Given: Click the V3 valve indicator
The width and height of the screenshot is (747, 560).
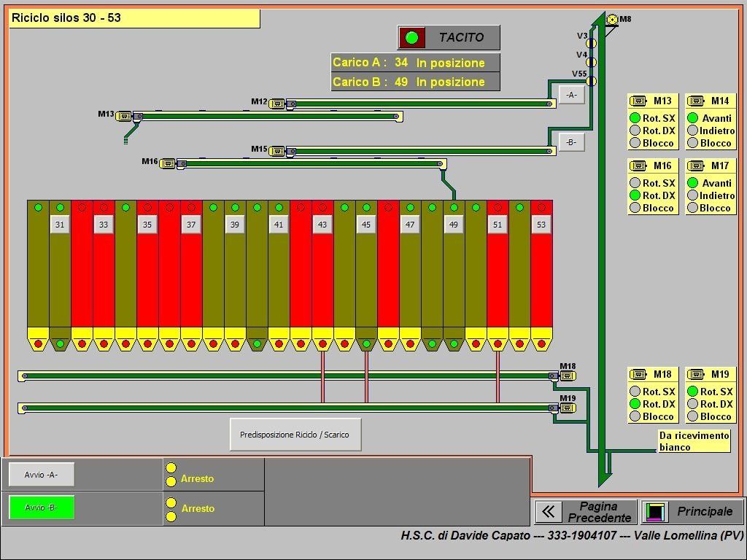Looking at the screenshot, I should 591,44.
